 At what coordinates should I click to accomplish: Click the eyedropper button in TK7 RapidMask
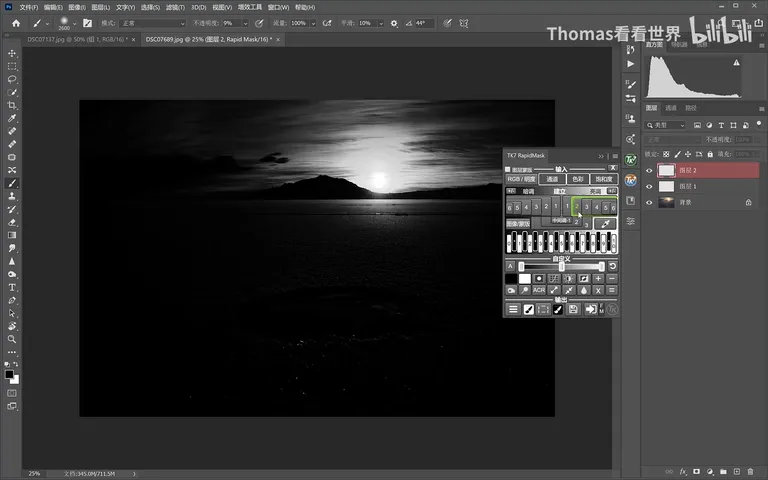pyautogui.click(x=605, y=223)
